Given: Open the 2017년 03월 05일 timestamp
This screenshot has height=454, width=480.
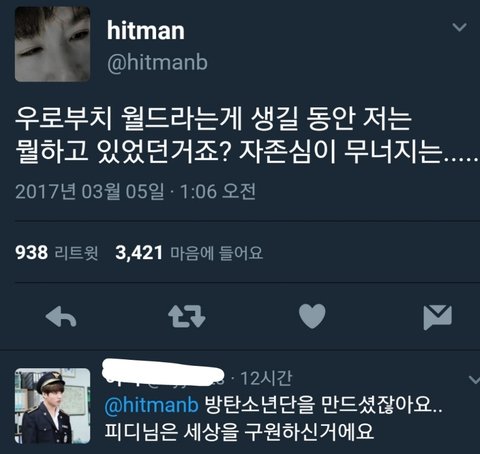Looking at the screenshot, I should [135, 192].
